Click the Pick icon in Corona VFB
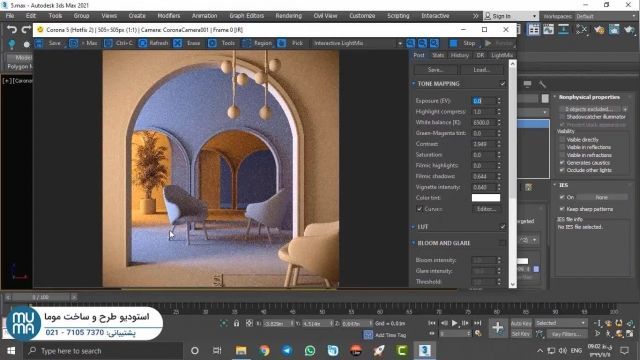Screen dimensions: 640x360 [x=282, y=43]
